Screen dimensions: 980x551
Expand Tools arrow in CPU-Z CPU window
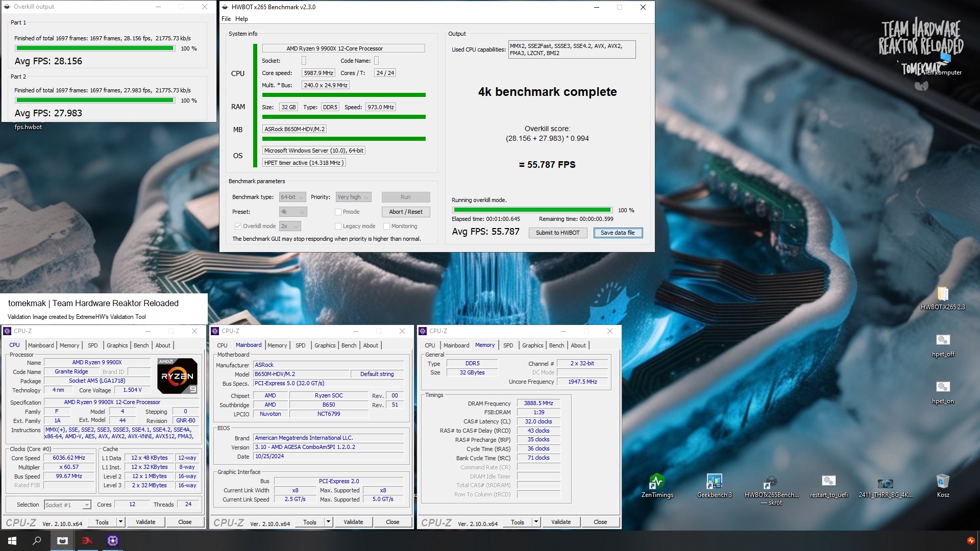pos(120,522)
